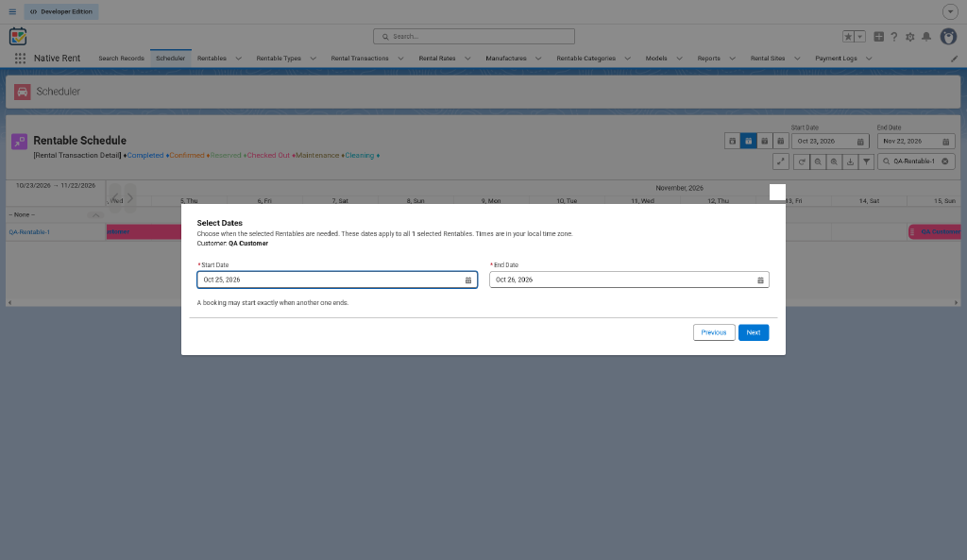Viewport: 967px width, 560px height.
Task: Open the user profile avatar
Action: click(x=948, y=37)
